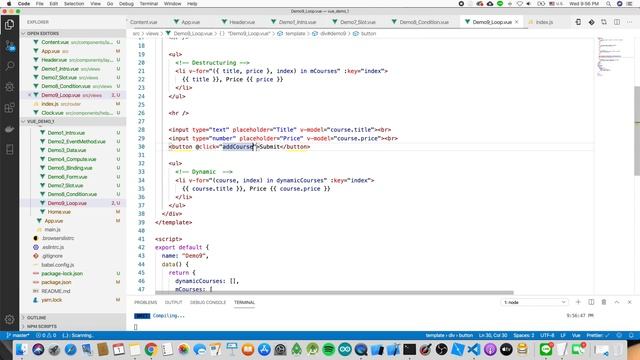Viewport: 640px width, 360px height.
Task: Open the Explorer view in activity bar
Action: (9, 24)
